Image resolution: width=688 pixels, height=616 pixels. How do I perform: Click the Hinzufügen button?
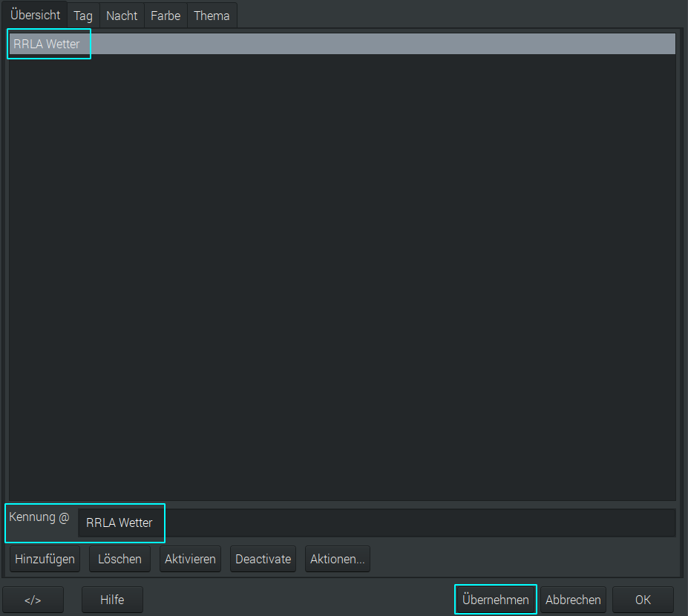pyautogui.click(x=45, y=559)
